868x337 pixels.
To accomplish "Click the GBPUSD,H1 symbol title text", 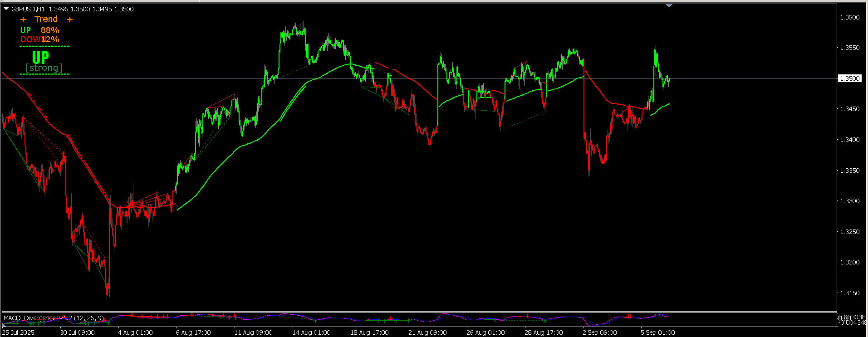I will click(x=28, y=9).
